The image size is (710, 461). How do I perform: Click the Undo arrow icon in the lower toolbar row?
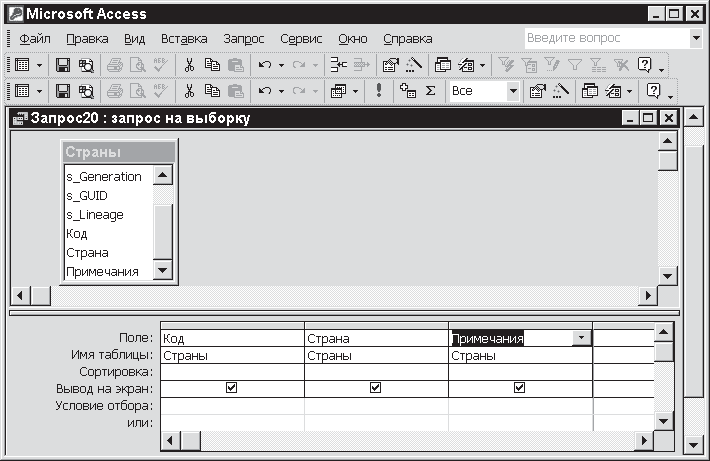pos(264,90)
